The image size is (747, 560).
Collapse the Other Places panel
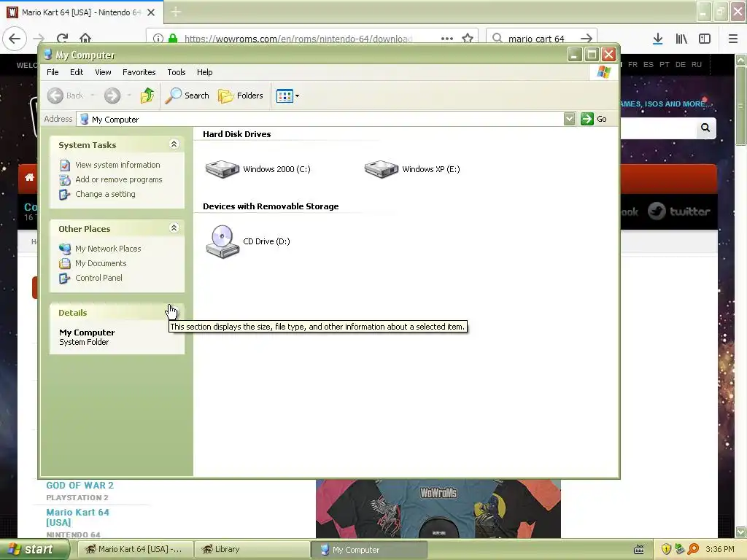pos(174,228)
